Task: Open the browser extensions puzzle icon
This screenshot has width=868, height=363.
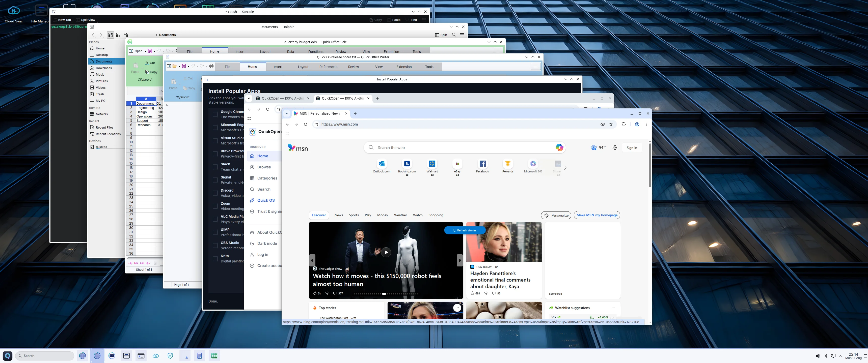Action: click(x=623, y=124)
